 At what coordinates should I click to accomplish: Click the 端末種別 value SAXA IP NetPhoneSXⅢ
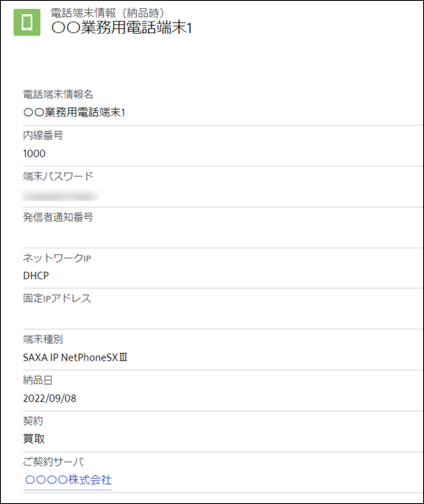click(75, 357)
